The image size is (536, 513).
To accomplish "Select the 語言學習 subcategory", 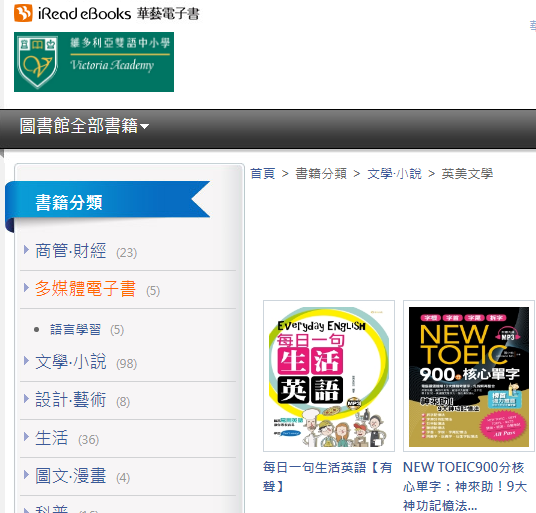I will coord(76,330).
